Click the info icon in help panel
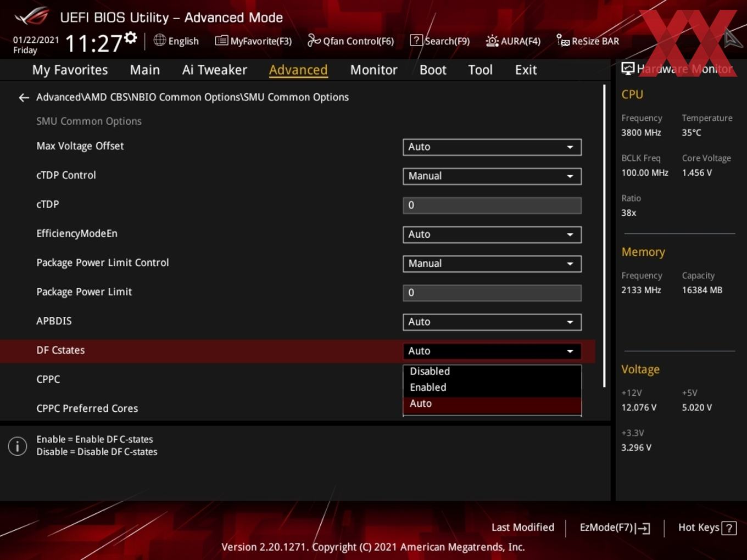 (18, 446)
